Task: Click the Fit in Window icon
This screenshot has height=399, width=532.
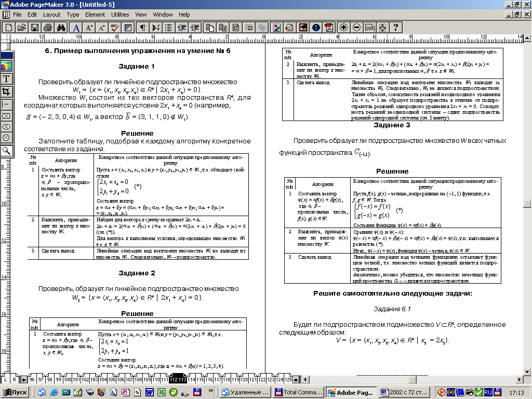Action: pos(382,28)
